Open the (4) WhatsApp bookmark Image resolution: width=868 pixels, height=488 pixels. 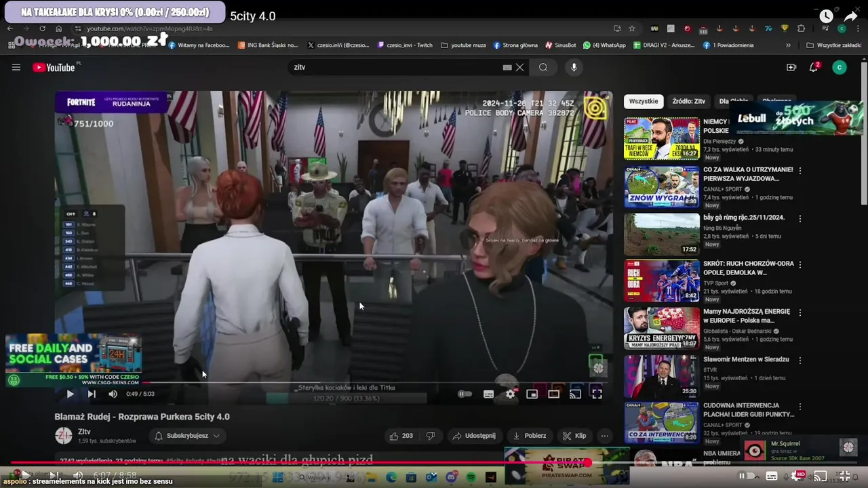[x=604, y=45]
